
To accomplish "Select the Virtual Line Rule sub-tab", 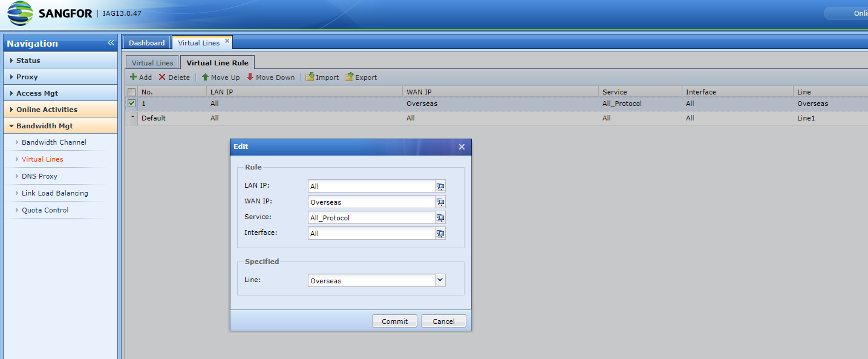I will 218,63.
